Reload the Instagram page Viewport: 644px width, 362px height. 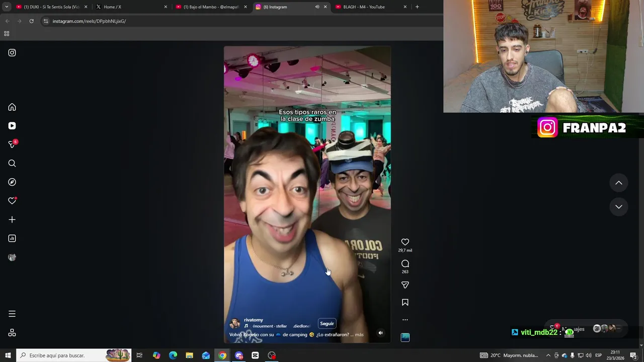tap(31, 21)
